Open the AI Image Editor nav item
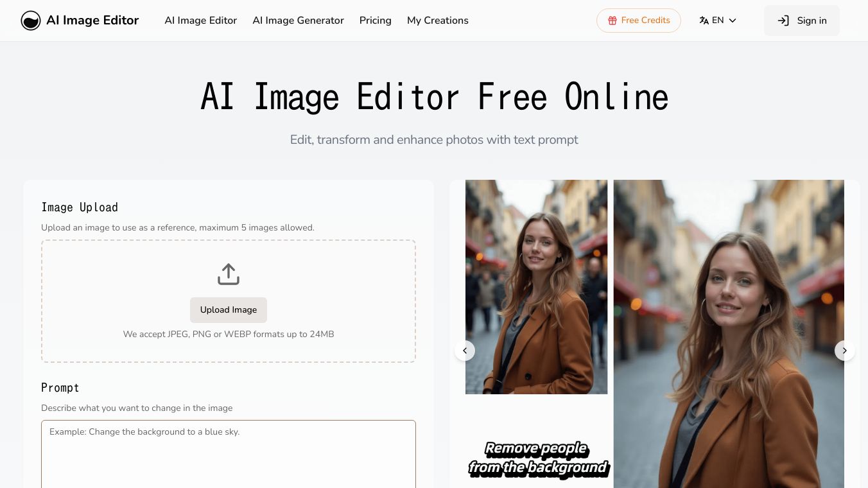 coord(201,21)
